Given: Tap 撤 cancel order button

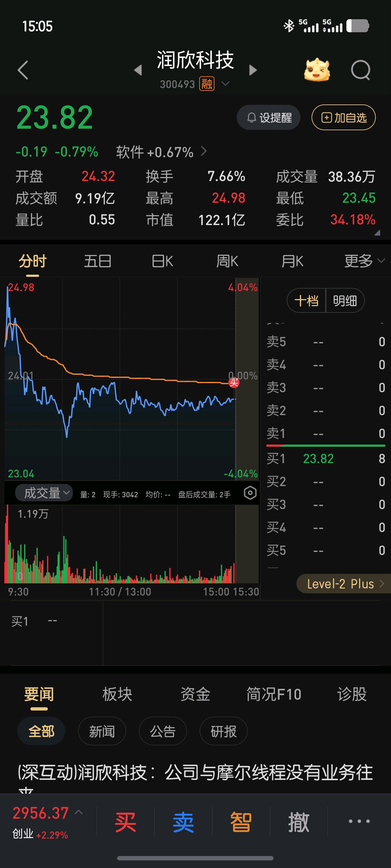Looking at the screenshot, I should pos(299,822).
